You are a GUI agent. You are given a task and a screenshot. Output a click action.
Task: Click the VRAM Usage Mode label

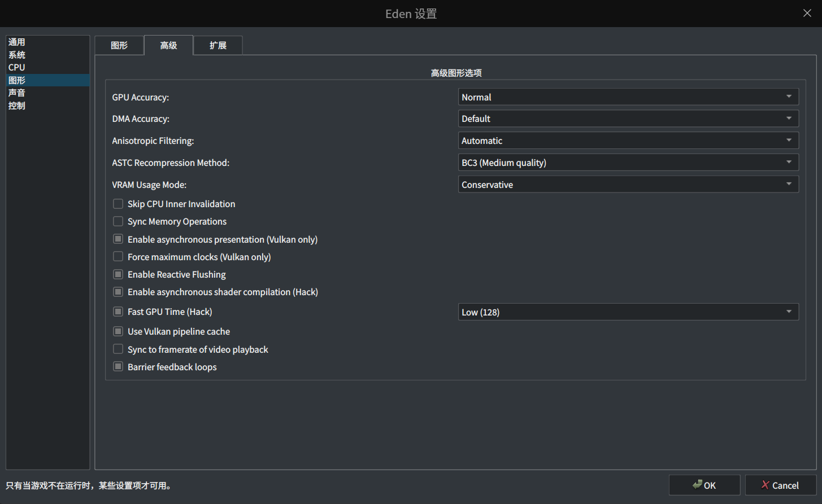[149, 185]
